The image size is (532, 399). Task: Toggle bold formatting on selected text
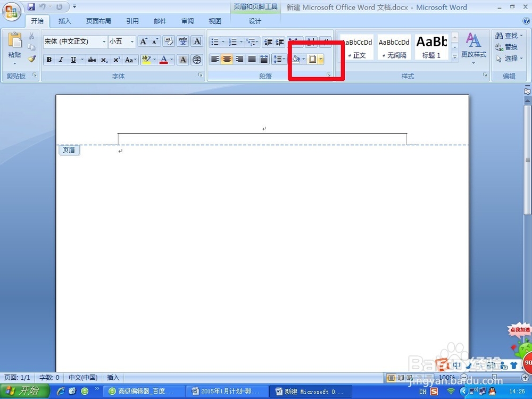(x=49, y=60)
